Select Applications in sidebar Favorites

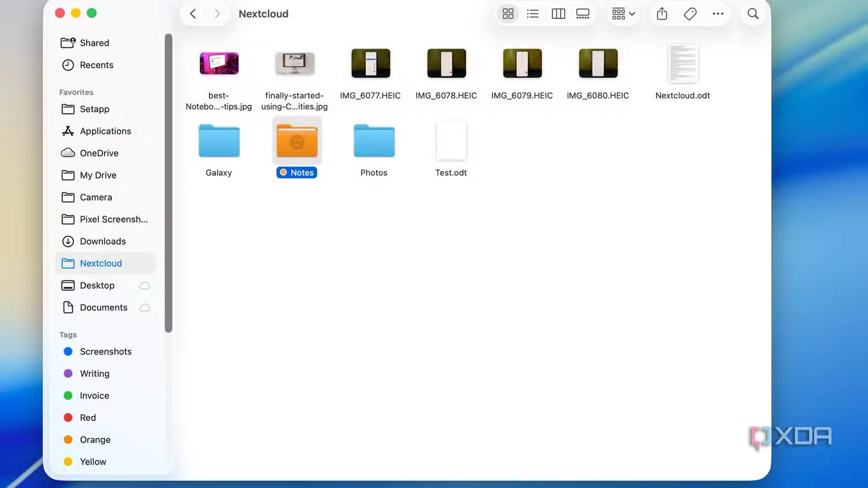pos(105,131)
